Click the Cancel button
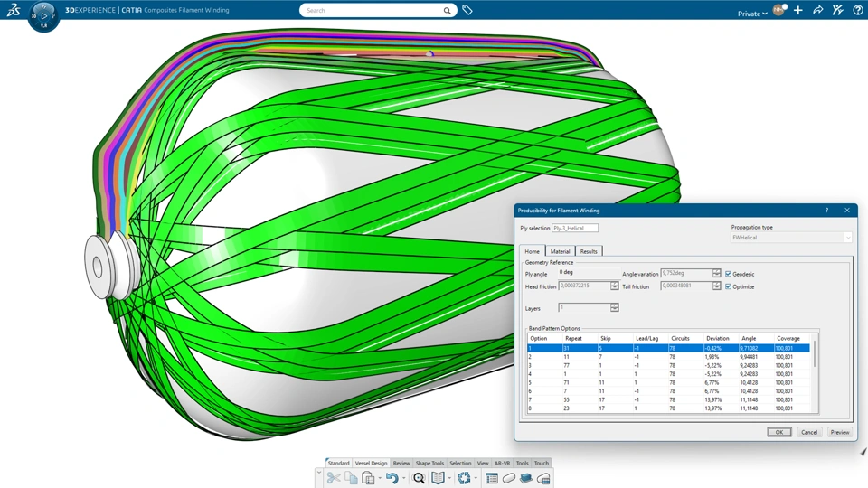Image resolution: width=868 pixels, height=488 pixels. (808, 432)
